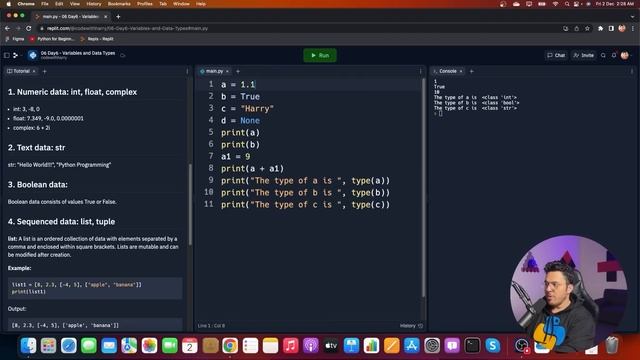Open a new Chrome tab
640x360 pixels.
point(118,17)
